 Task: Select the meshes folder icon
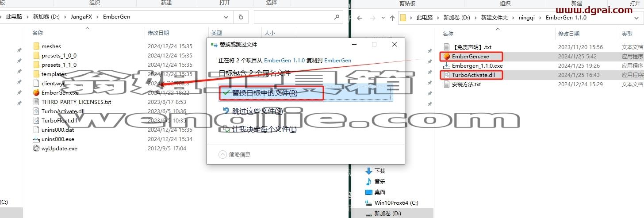36,46
